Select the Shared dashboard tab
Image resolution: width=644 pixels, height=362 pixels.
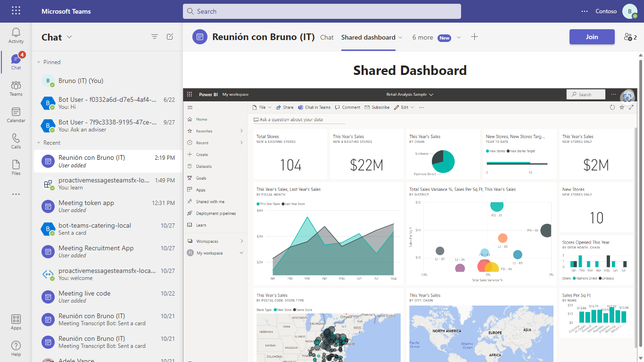tap(368, 37)
